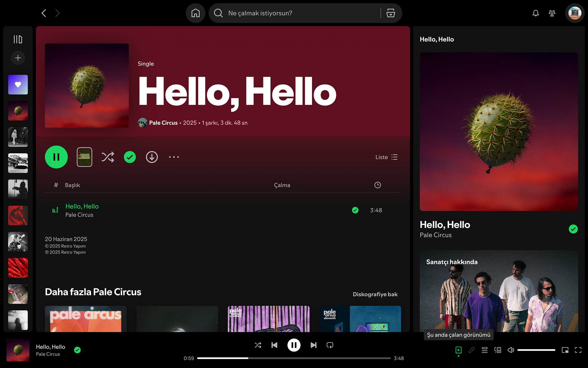Open the three-dots more options menu
The width and height of the screenshot is (588, 368).
tap(174, 157)
